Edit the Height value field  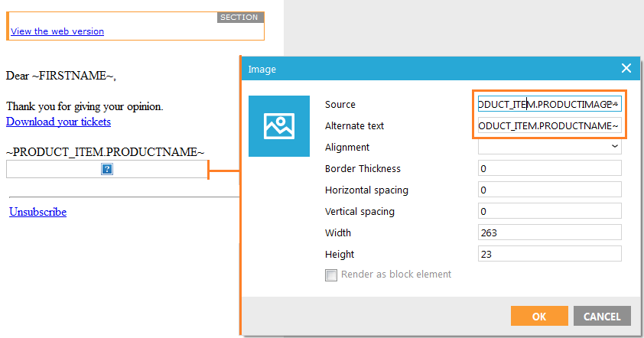point(548,254)
